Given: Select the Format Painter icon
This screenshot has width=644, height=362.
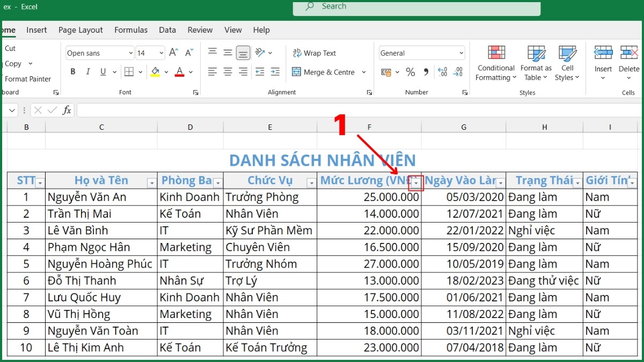Looking at the screenshot, I should click(28, 79).
